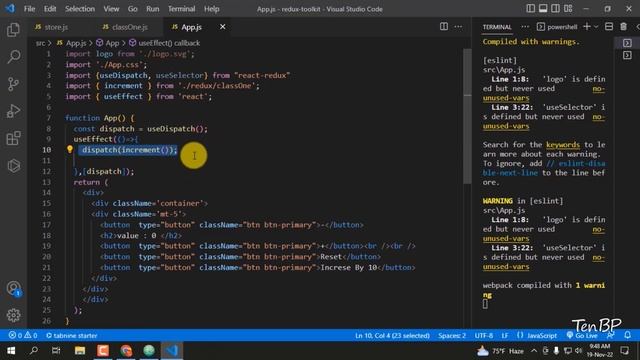Open the Selection menu
This screenshot has height=360, width=640.
point(80,9)
